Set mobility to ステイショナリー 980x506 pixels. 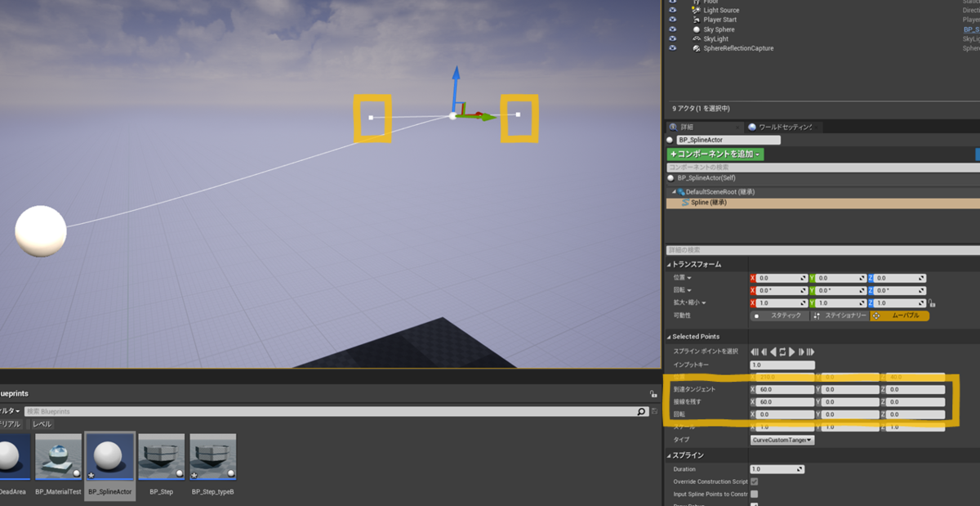pyautogui.click(x=840, y=316)
